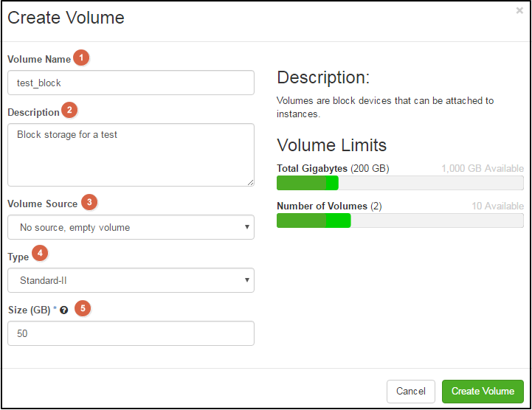The height and width of the screenshot is (410, 532).
Task: Open the Size (GB) help question icon
Action: [64, 310]
